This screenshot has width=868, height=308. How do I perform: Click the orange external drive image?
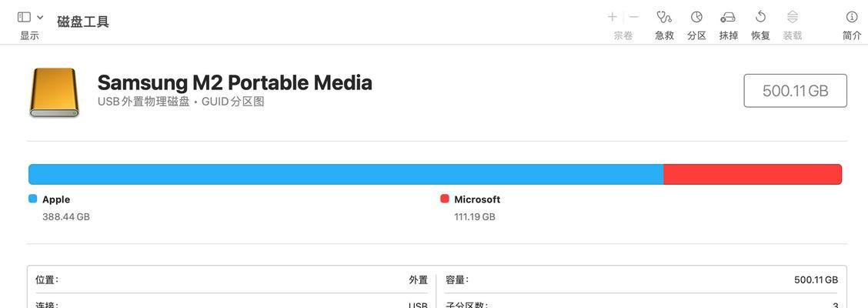(54, 92)
